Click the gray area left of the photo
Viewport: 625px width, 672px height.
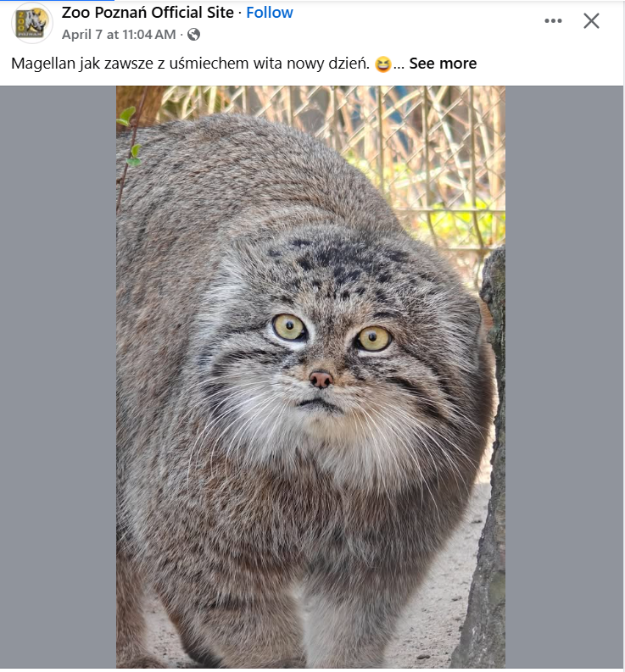pyautogui.click(x=58, y=377)
